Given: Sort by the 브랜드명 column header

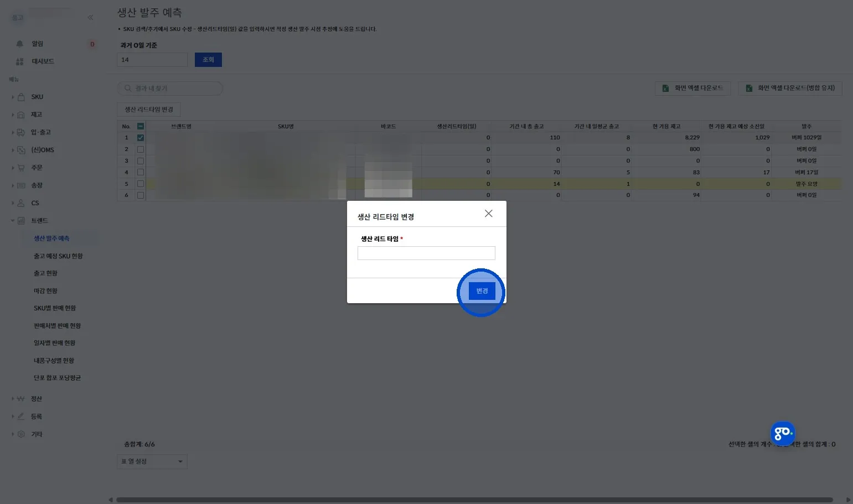Looking at the screenshot, I should pyautogui.click(x=181, y=127).
